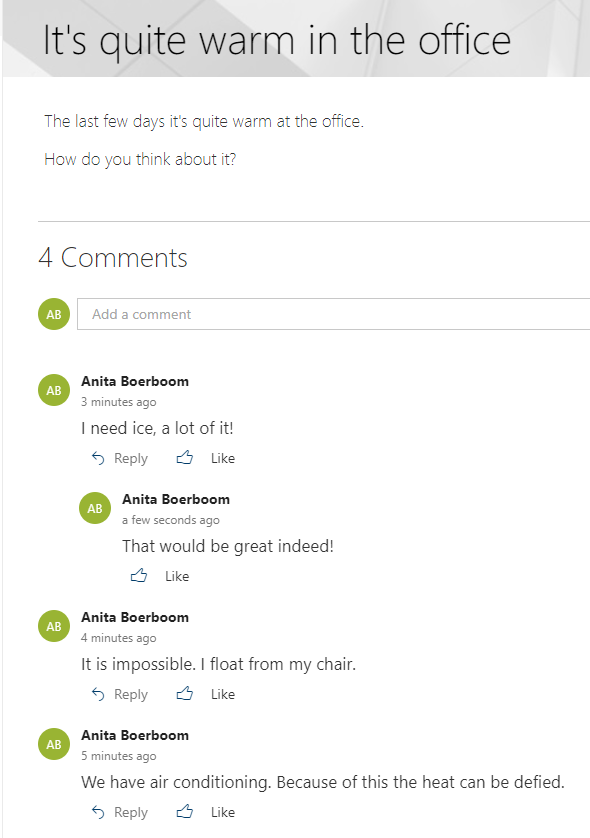Screen dimensions: 590x838
Task: Click the Like label under the 5 minutes ago comment
Action: tap(223, 812)
